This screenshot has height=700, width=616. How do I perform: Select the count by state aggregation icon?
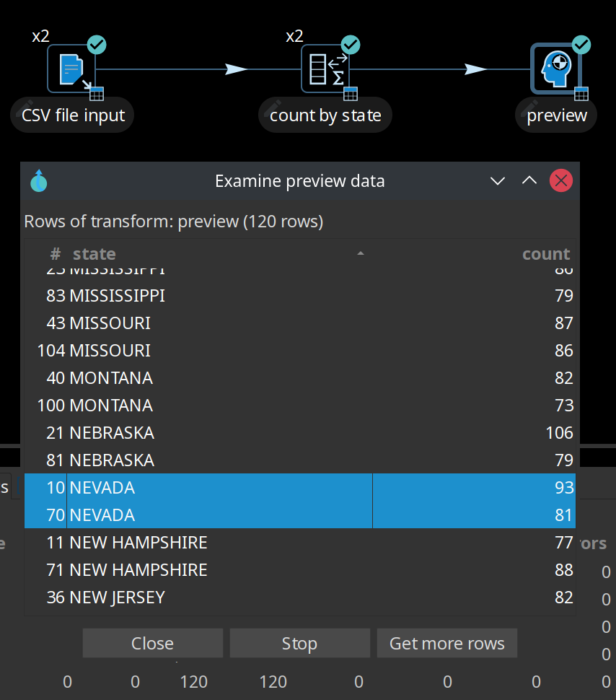coord(325,69)
